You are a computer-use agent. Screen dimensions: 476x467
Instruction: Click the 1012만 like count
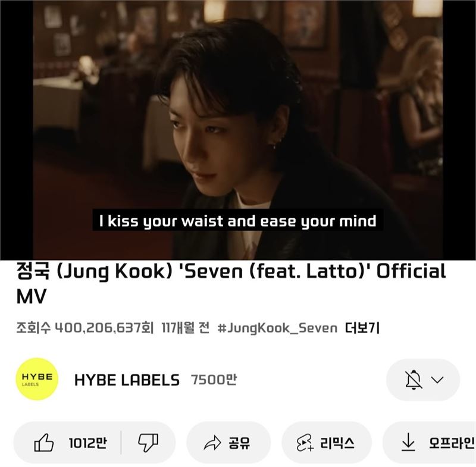click(87, 443)
